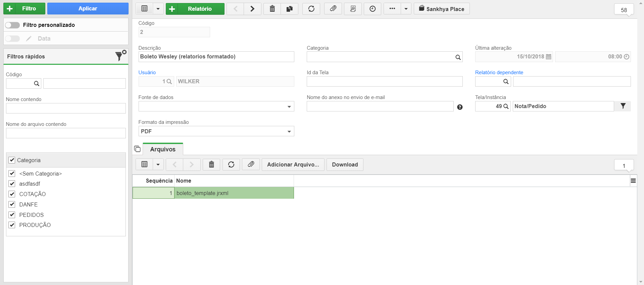Uncheck the asdfasdf category checkbox
644x285 pixels.
[12, 184]
